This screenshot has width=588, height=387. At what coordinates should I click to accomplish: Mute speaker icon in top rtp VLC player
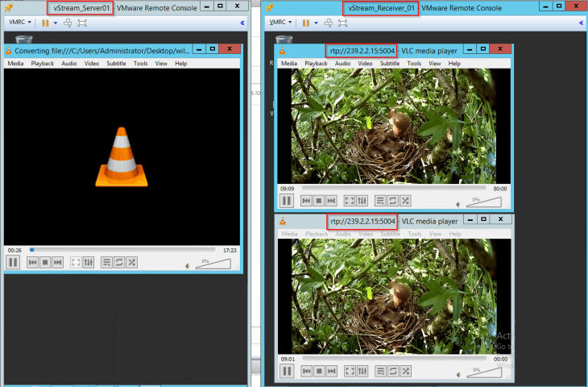(x=460, y=203)
